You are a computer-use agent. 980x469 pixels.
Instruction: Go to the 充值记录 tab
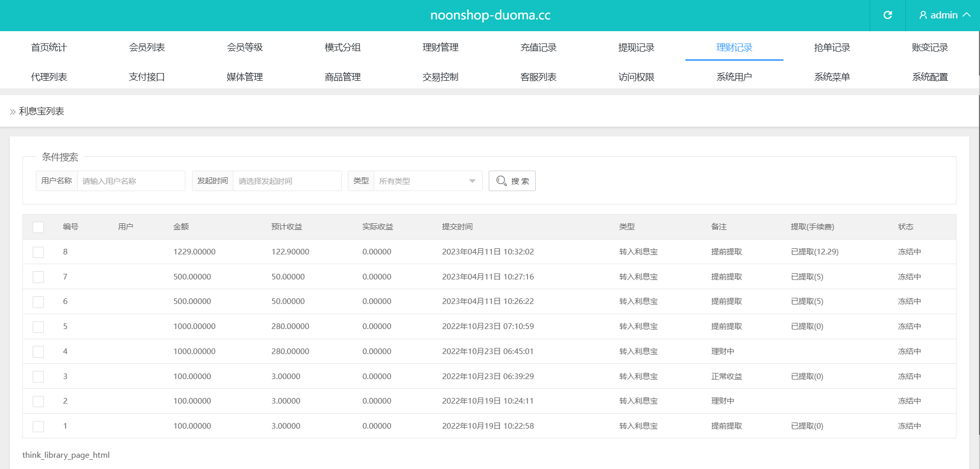click(x=538, y=48)
